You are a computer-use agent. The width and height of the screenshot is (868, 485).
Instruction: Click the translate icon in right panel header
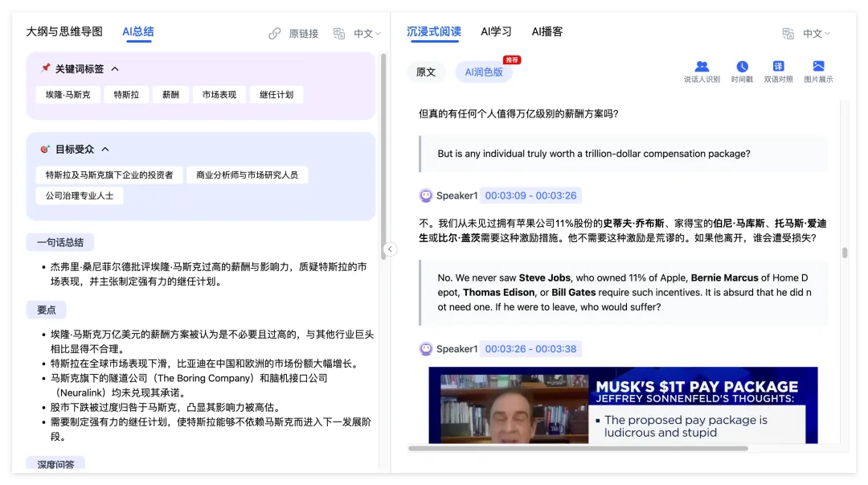click(788, 34)
